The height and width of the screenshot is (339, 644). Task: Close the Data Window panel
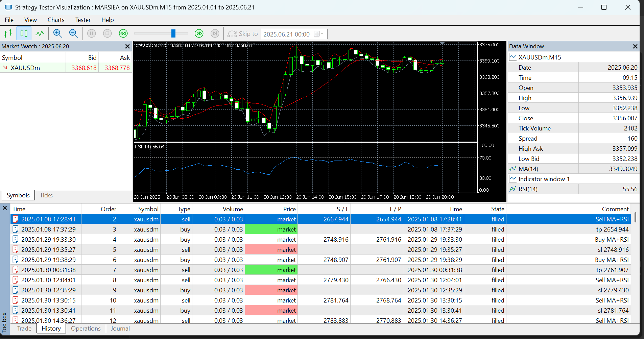click(635, 46)
